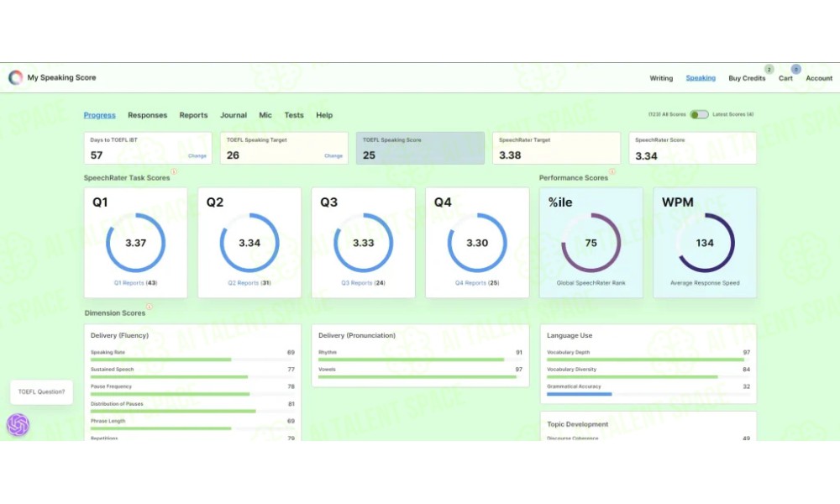Click the Speaking Rate progress bar
The height and width of the screenshot is (504, 840).
[192, 360]
